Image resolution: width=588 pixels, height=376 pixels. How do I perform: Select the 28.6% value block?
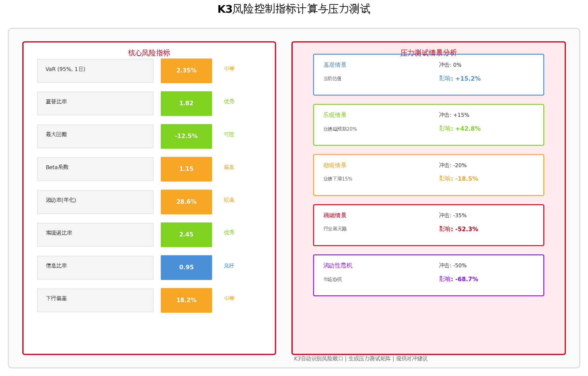pos(186,202)
